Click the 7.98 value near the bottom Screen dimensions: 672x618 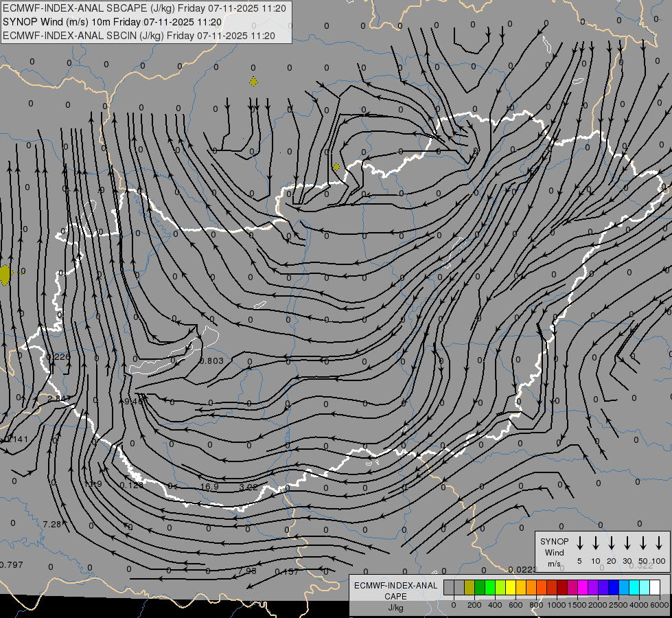pyautogui.click(x=247, y=571)
